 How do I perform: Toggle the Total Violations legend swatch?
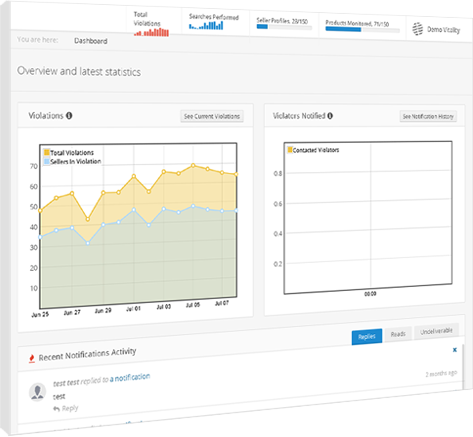tap(47, 152)
